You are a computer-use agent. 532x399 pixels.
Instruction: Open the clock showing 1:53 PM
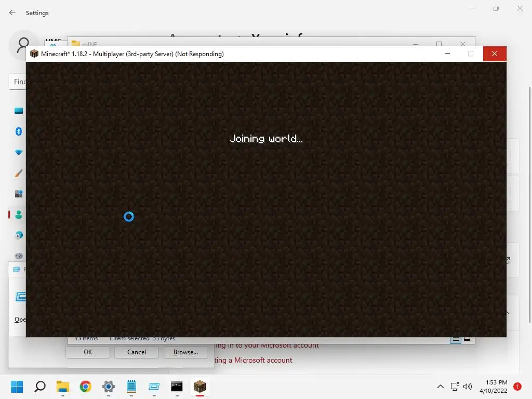494,387
